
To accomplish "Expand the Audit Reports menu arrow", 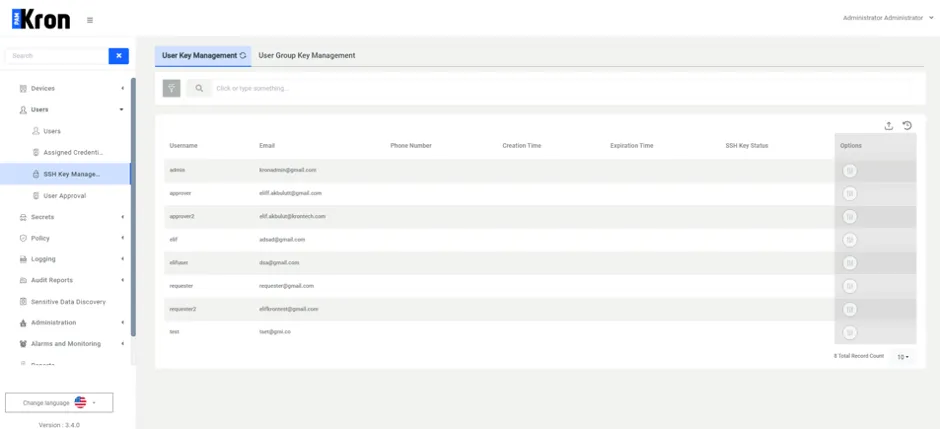I will (122, 280).
